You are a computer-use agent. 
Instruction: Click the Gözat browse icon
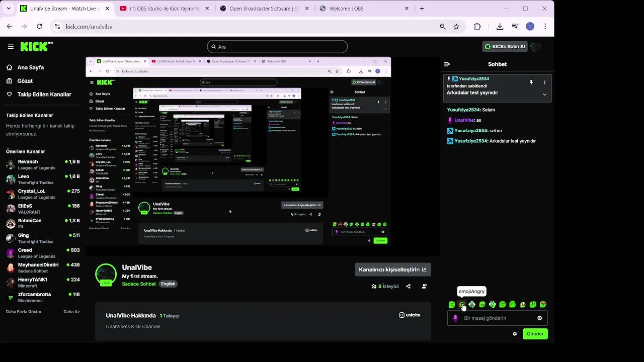(9, 81)
